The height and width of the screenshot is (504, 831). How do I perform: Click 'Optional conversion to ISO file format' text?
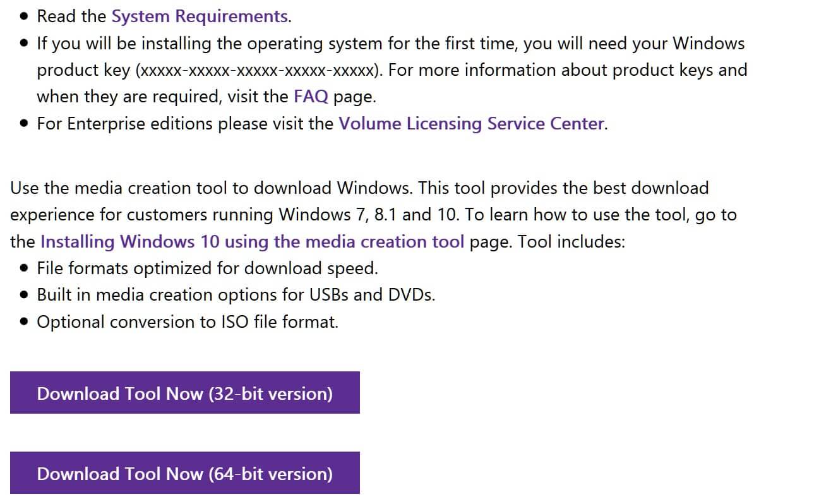tap(188, 322)
